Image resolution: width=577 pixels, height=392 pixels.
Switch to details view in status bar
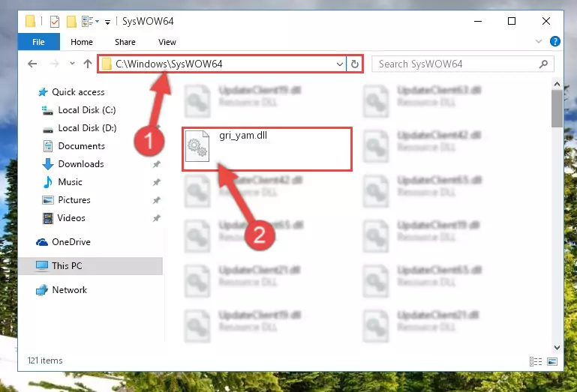[x=536, y=362]
